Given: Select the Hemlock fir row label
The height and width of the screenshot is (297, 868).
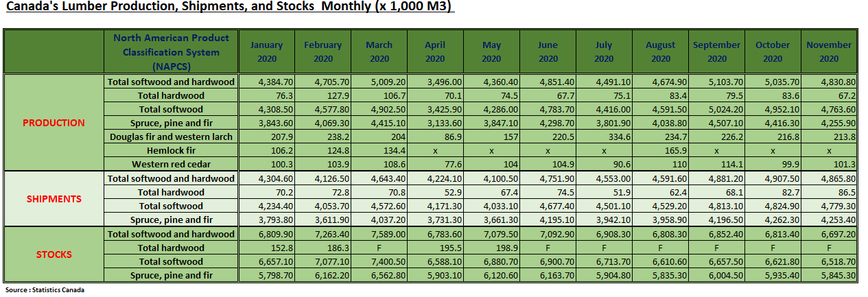Looking at the screenshot, I should [x=172, y=150].
